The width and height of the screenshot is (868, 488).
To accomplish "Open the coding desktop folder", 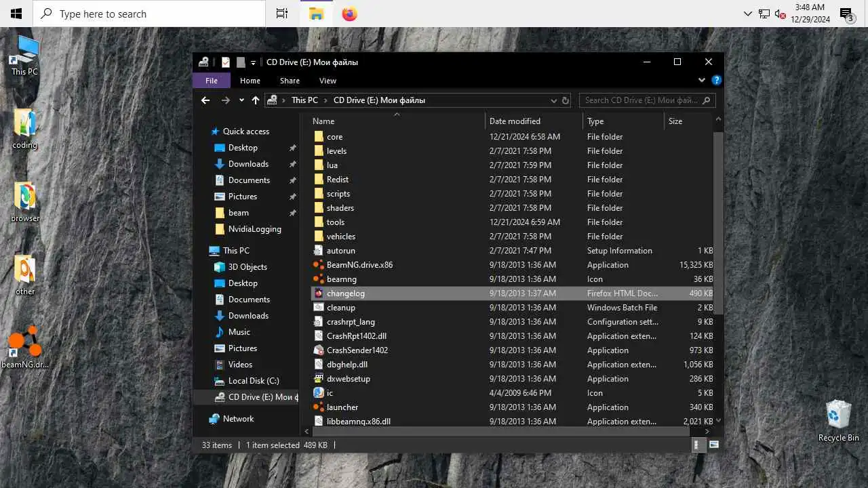I will coord(25,128).
